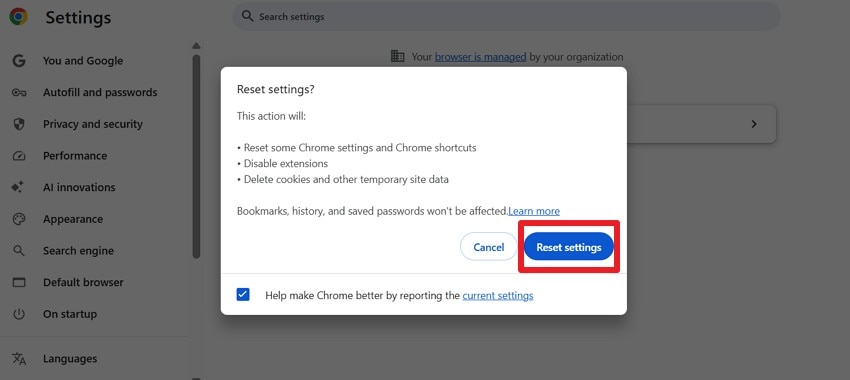
Task: Click the power On startup icon
Action: tap(19, 314)
